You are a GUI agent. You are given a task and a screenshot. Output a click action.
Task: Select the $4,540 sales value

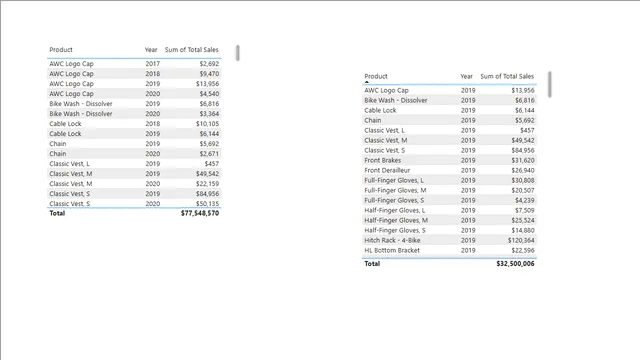[209, 94]
